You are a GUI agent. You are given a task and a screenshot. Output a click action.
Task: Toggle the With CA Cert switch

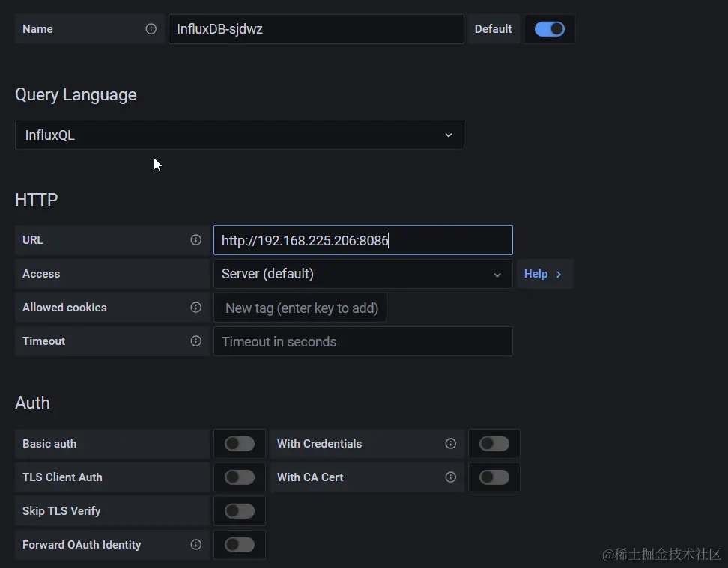pyautogui.click(x=494, y=477)
